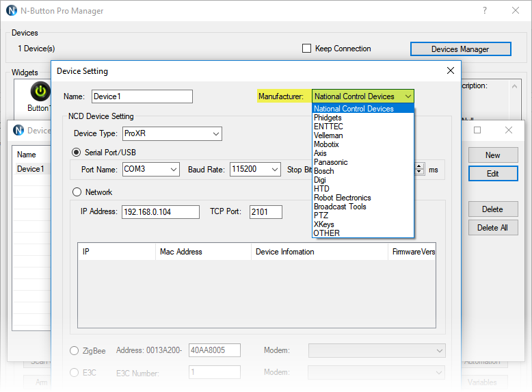Click the Delete All button
This screenshot has width=532, height=392.
click(492, 227)
